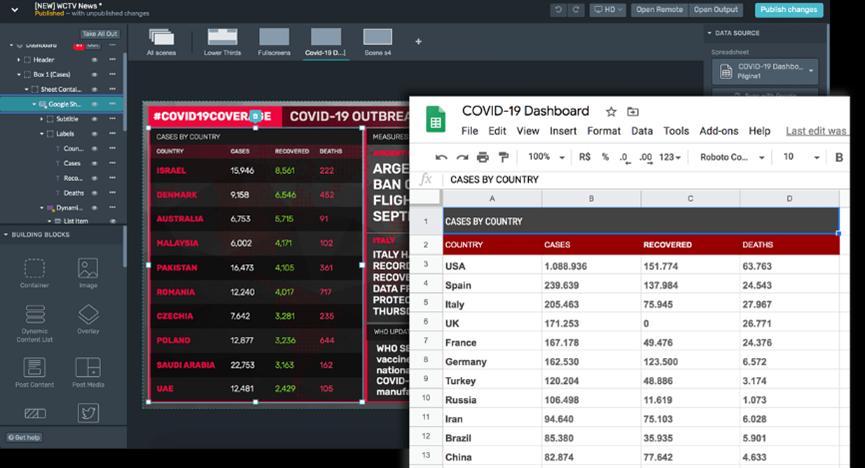Screen dimensions: 865x468
Task: Open the font size 10 dropdown
Action: pyautogui.click(x=801, y=157)
